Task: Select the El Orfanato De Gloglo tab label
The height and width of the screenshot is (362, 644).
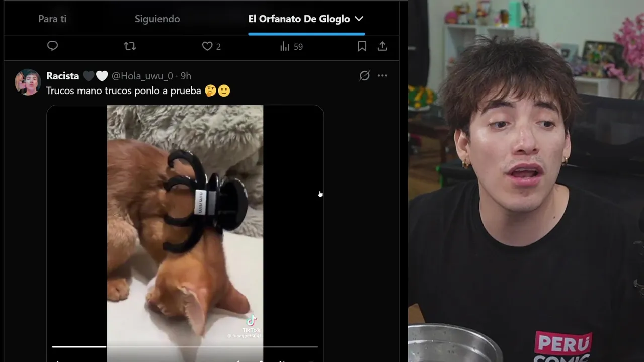Action: coord(299,19)
